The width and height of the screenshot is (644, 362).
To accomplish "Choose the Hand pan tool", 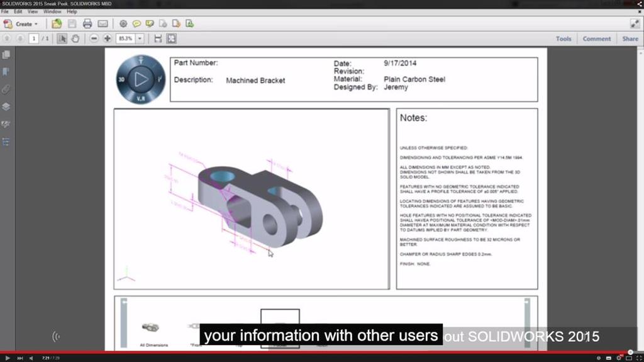I will (75, 38).
